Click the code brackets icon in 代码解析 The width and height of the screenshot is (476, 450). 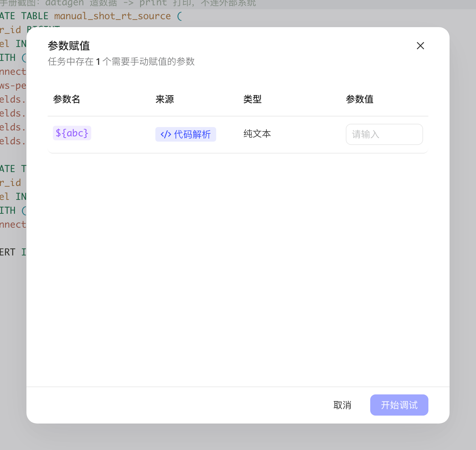pos(166,134)
